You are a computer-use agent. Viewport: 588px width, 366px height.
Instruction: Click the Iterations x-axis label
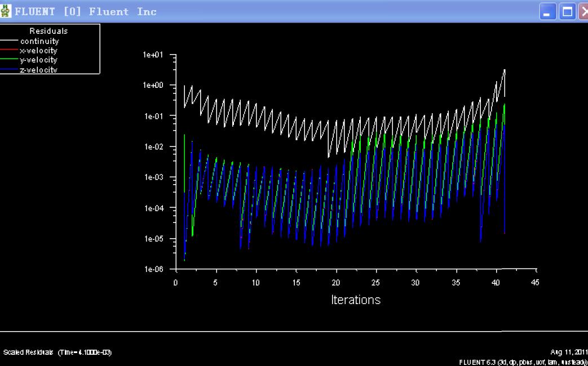coord(355,300)
